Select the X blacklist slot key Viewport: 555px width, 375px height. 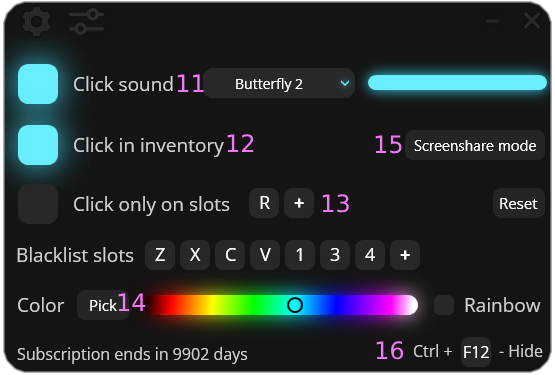(x=195, y=255)
